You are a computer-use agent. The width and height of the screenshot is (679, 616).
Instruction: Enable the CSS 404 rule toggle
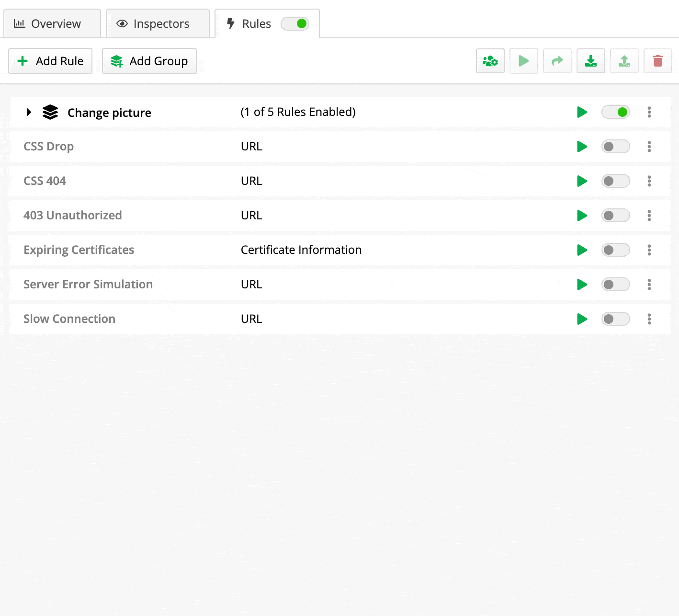point(616,181)
